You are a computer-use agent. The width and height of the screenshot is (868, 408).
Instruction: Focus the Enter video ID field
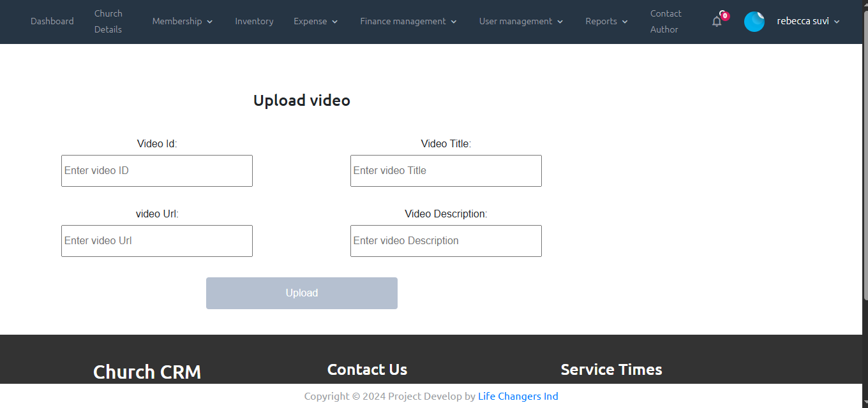[156, 170]
